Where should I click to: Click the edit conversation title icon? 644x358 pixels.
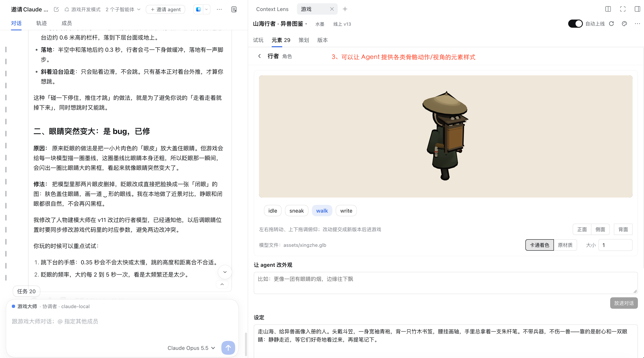coord(56,9)
